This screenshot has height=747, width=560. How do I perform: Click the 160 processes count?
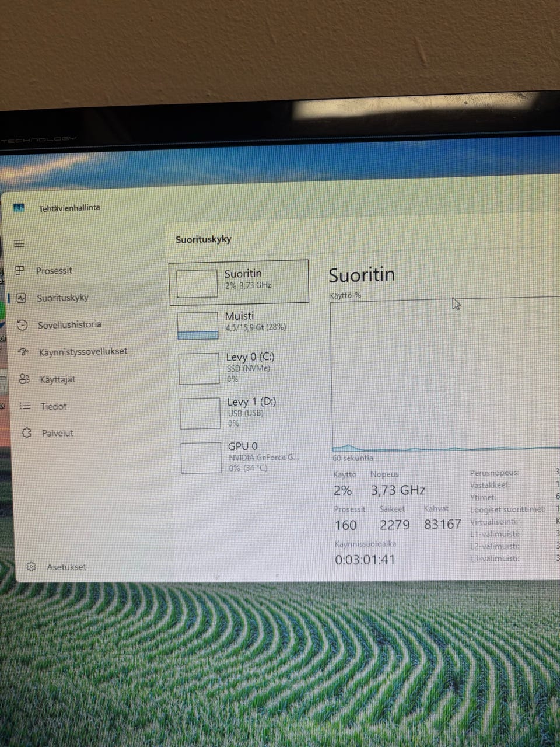[346, 525]
